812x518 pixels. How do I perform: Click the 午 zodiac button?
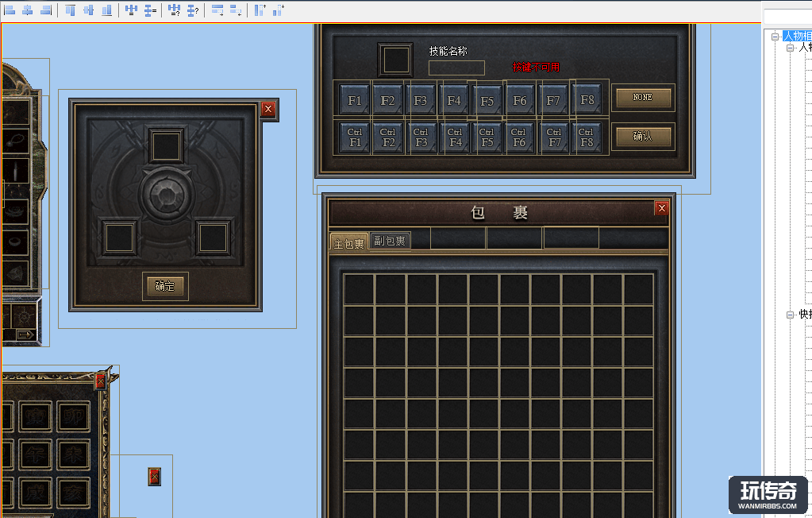pos(35,454)
